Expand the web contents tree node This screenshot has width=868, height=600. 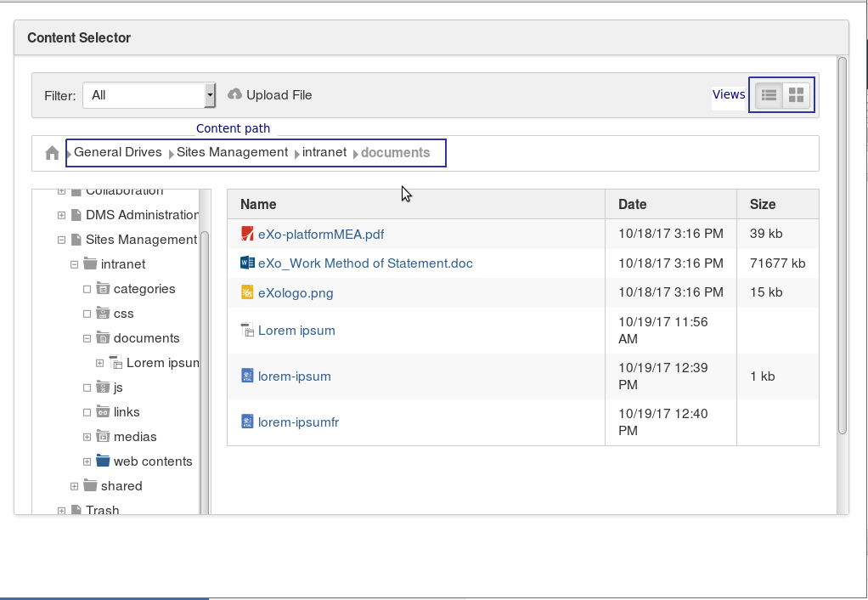87,461
